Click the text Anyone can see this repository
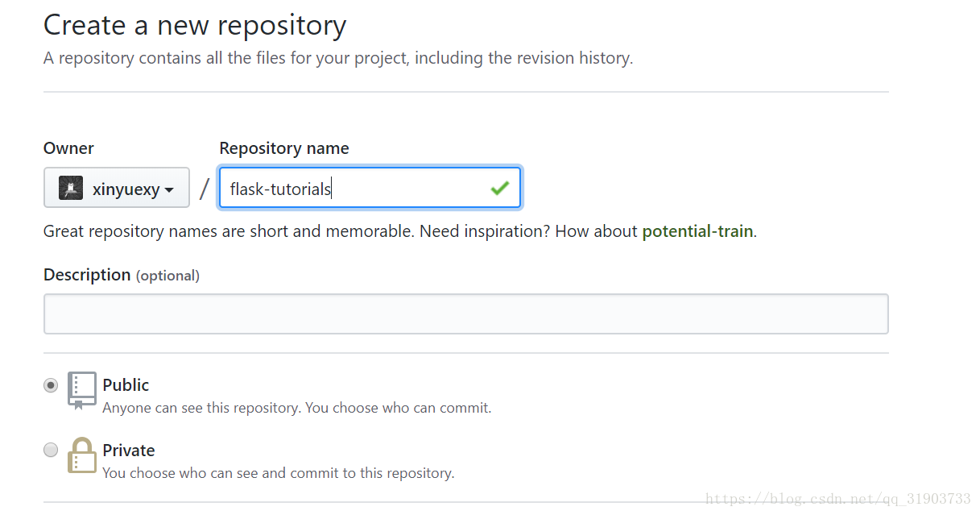 click(202, 408)
